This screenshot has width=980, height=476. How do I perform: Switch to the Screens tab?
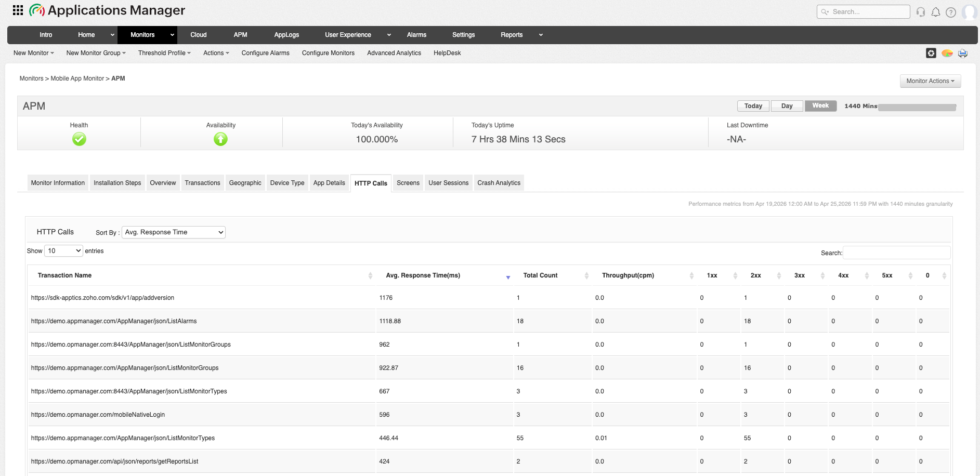(408, 183)
